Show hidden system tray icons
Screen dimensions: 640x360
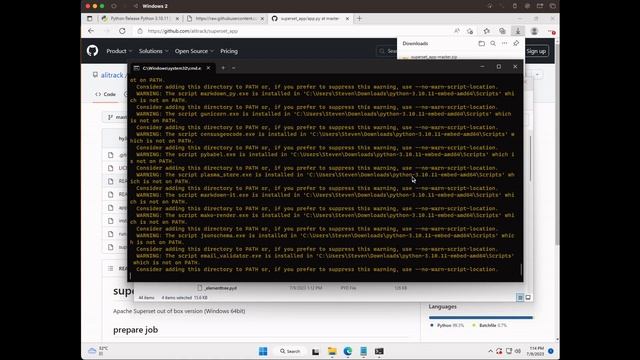[490, 351]
